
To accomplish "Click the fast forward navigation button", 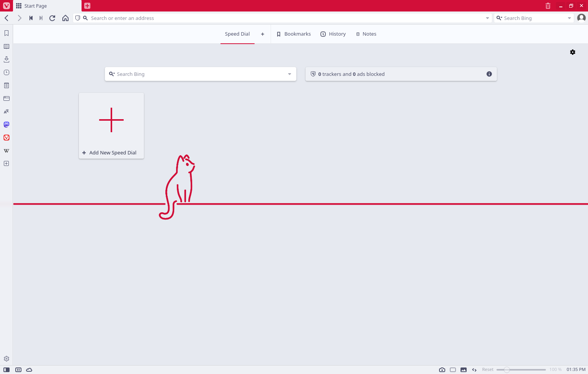I will click(41, 18).
